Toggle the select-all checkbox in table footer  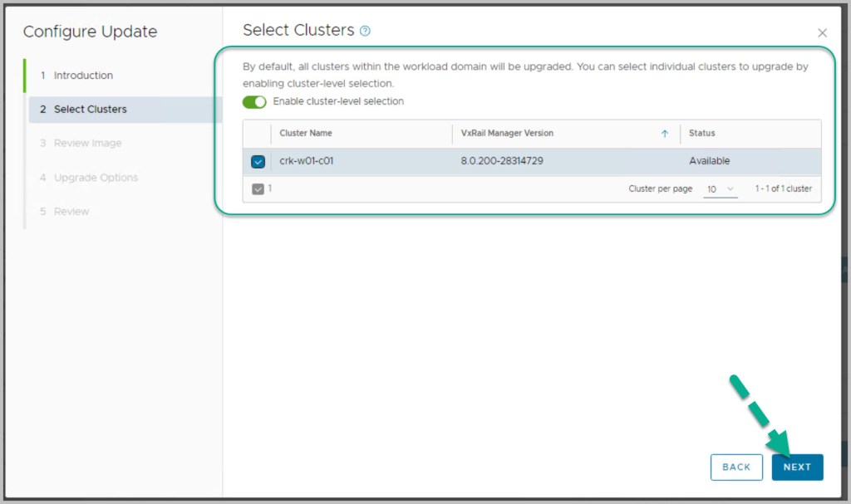pyautogui.click(x=258, y=189)
